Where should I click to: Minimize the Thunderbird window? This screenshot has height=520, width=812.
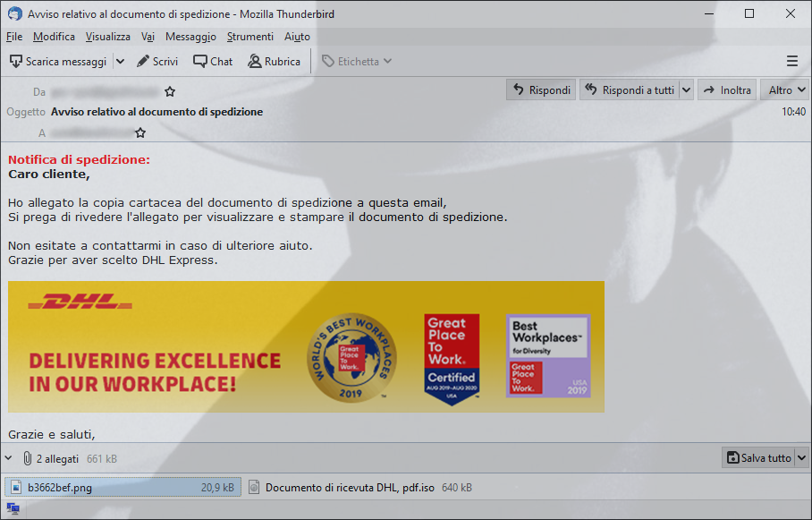(x=709, y=13)
